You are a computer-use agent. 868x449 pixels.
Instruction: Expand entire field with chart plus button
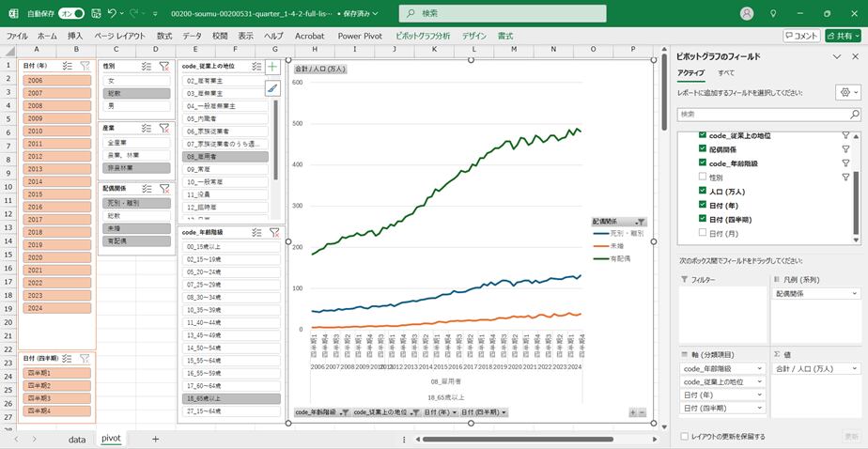633,412
